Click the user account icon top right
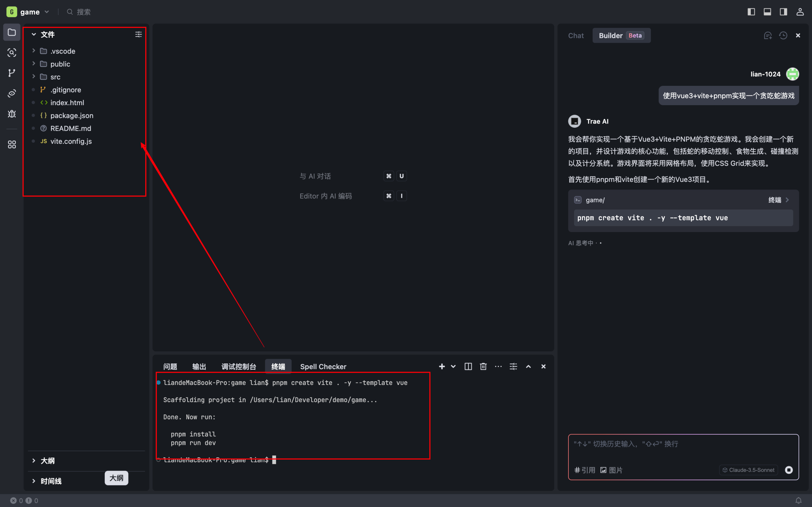Image resolution: width=812 pixels, height=507 pixels. (x=800, y=12)
